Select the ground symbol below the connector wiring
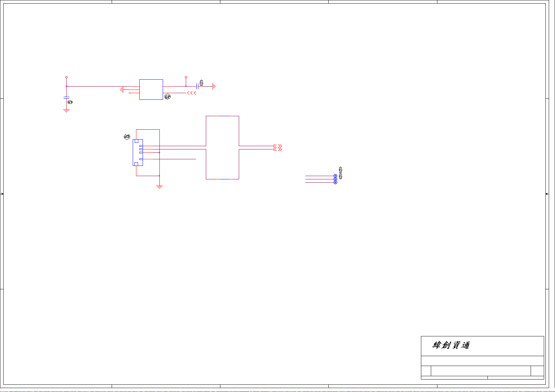 (159, 187)
